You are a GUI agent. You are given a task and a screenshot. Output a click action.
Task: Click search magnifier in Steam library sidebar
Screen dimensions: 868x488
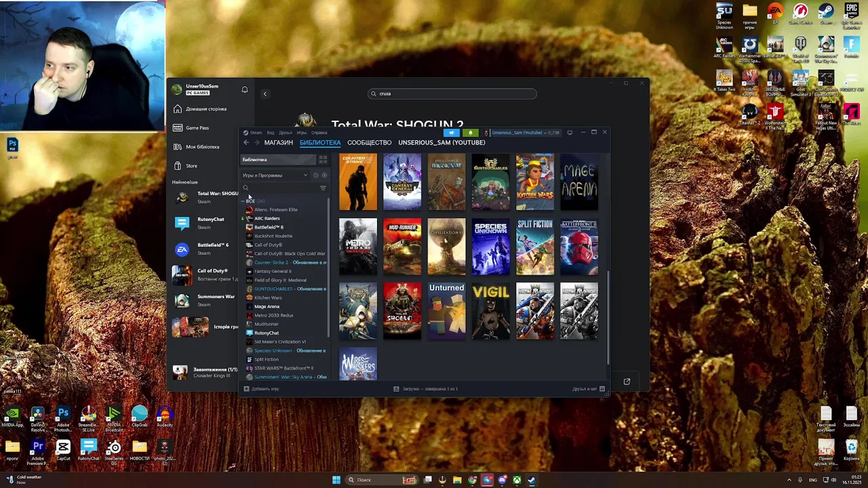(x=245, y=188)
